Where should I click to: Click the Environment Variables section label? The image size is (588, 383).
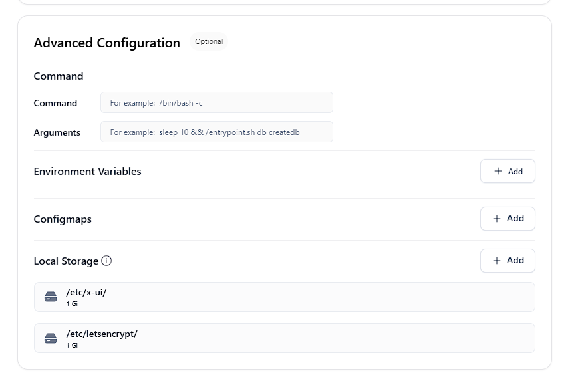click(x=87, y=171)
